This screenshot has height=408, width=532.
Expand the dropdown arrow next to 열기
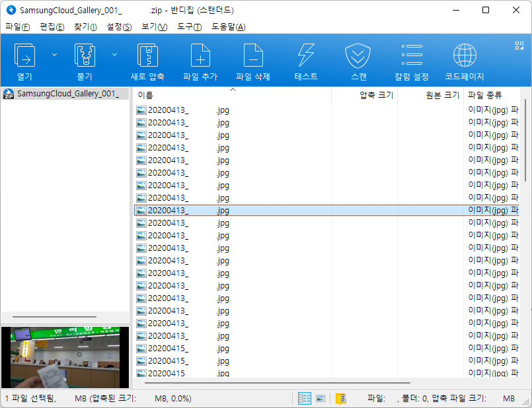(54, 55)
